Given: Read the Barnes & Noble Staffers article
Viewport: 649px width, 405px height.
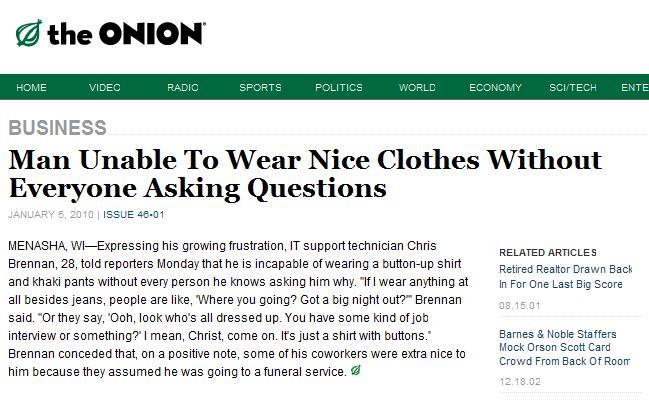Looking at the screenshot, I should point(564,347).
